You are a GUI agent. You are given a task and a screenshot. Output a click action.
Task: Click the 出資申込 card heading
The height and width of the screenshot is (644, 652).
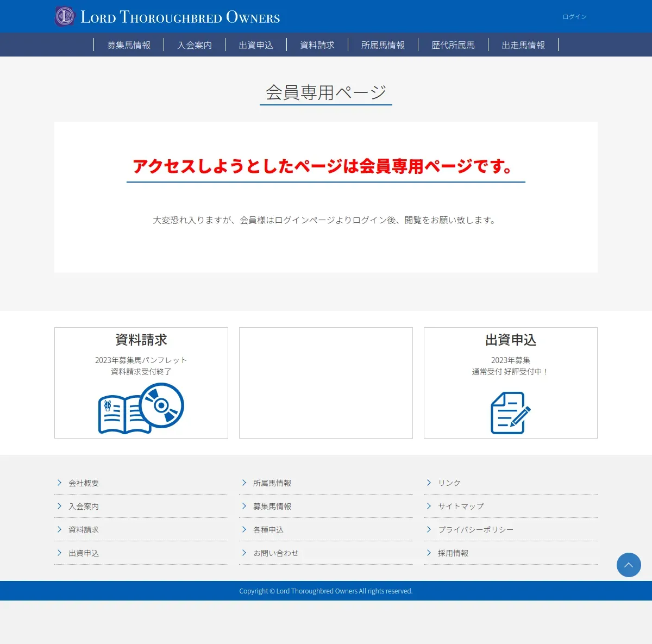pyautogui.click(x=511, y=340)
